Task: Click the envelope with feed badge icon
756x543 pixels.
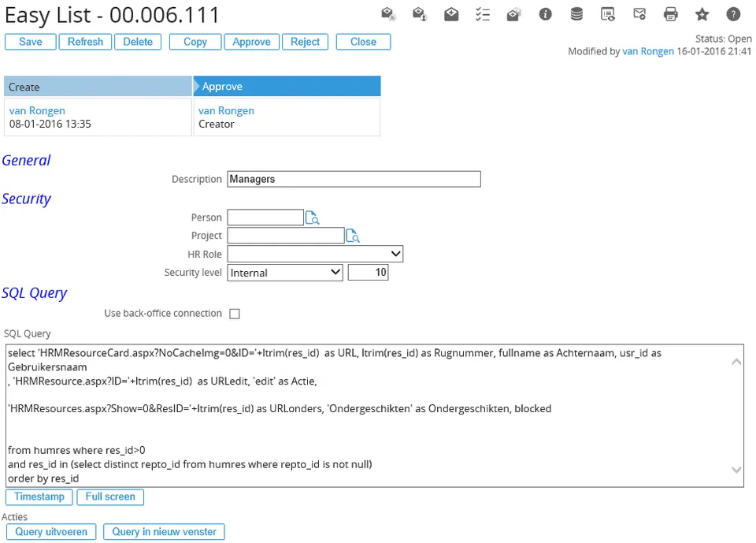Action: pos(388,14)
